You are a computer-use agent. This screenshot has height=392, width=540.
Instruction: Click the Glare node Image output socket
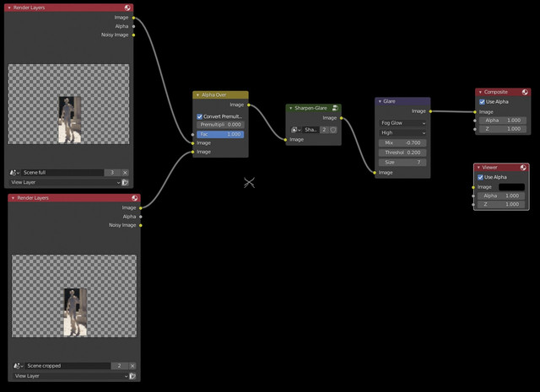(430, 111)
